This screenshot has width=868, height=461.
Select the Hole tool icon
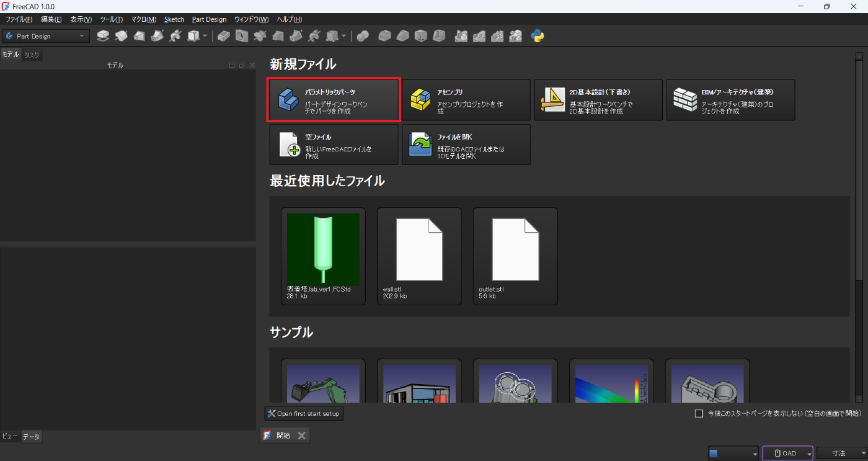click(x=242, y=36)
